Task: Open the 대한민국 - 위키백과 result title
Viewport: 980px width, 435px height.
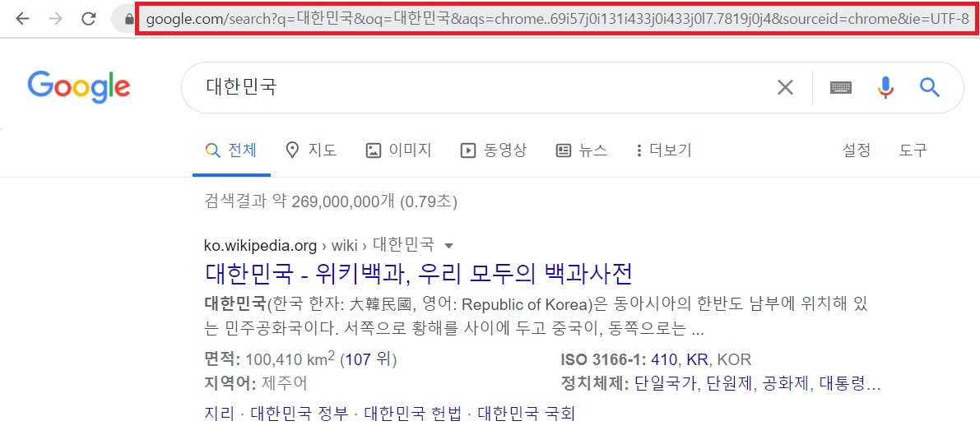Action: tap(419, 273)
